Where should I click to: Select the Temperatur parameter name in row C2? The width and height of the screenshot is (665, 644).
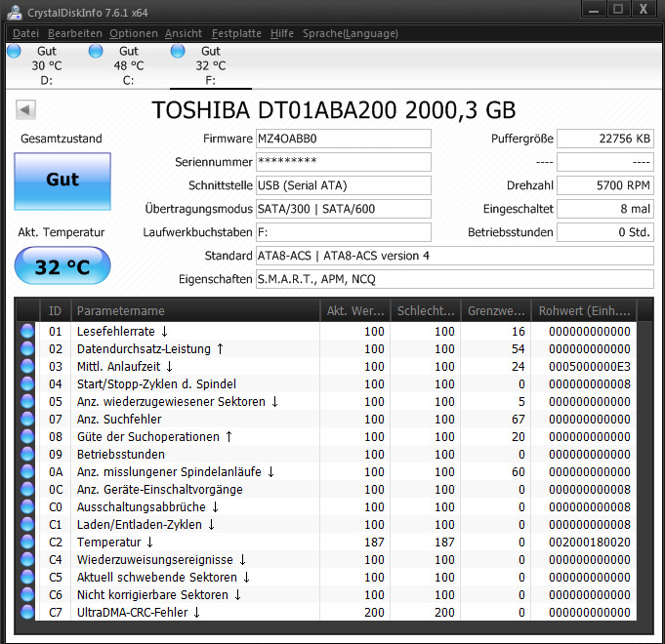tap(115, 543)
